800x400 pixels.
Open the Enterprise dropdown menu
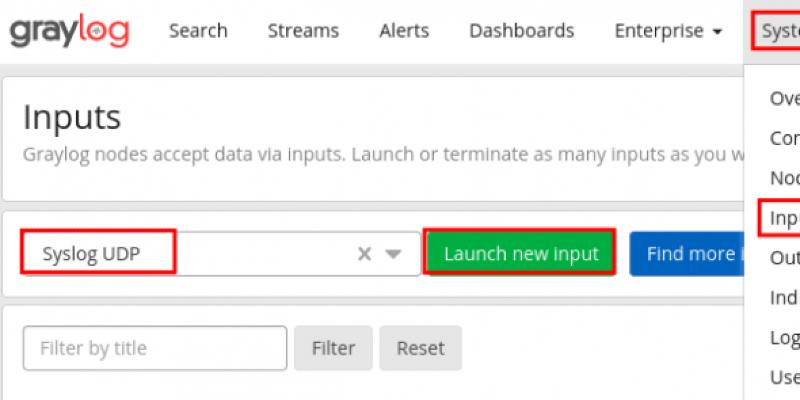click(x=668, y=31)
